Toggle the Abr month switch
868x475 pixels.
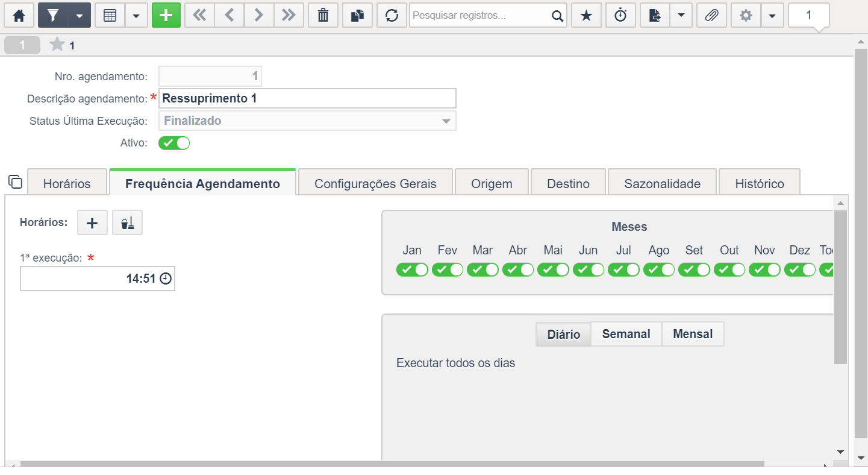click(x=518, y=269)
